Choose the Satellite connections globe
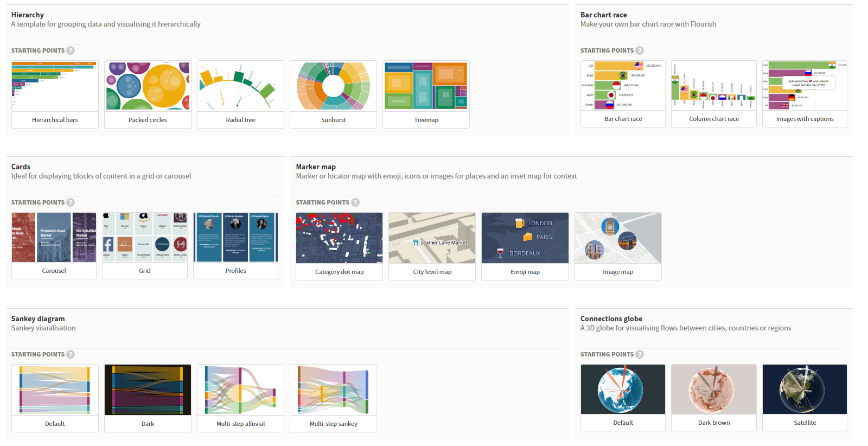Image resolution: width=868 pixels, height=446 pixels. 805,398
